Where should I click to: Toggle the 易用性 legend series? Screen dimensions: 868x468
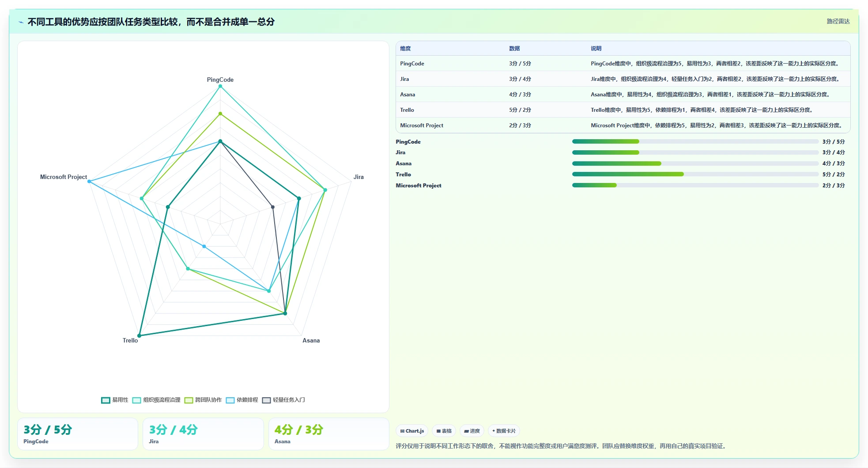click(x=115, y=400)
